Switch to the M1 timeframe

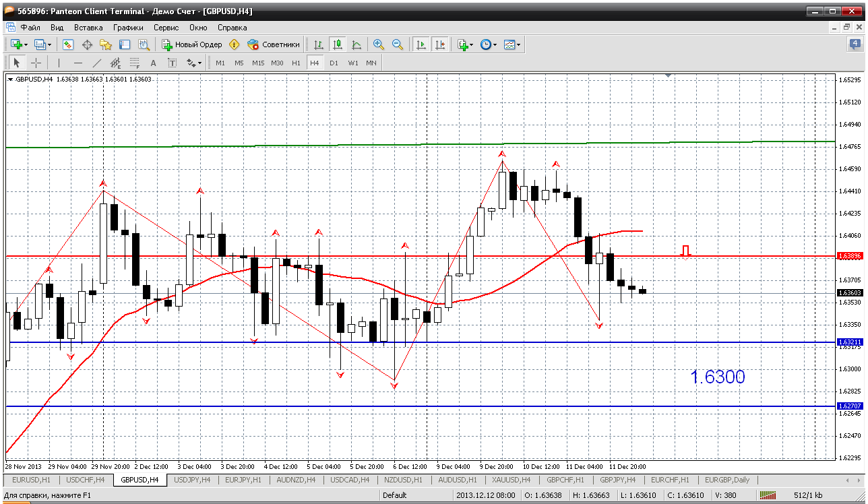click(x=220, y=63)
